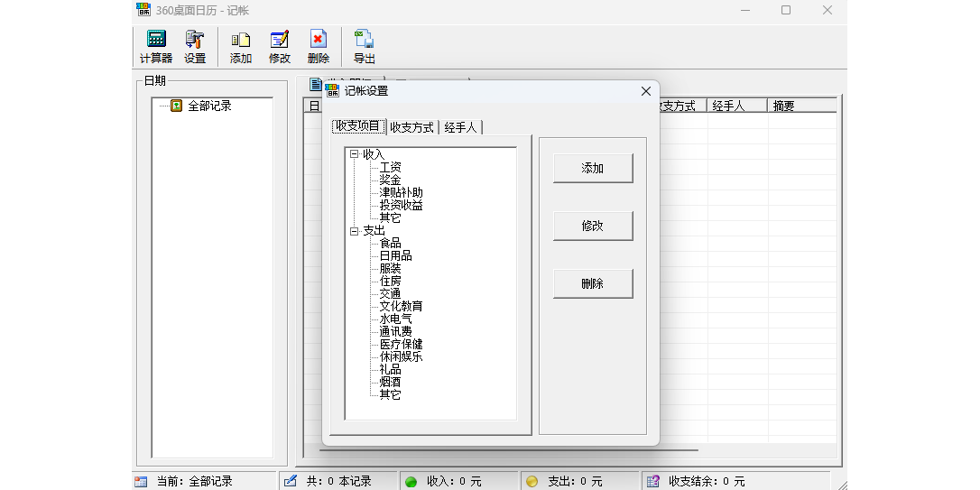The height and width of the screenshot is (490, 980).
Task: Select 休闲娱乐 under 支出
Action: [x=402, y=356]
